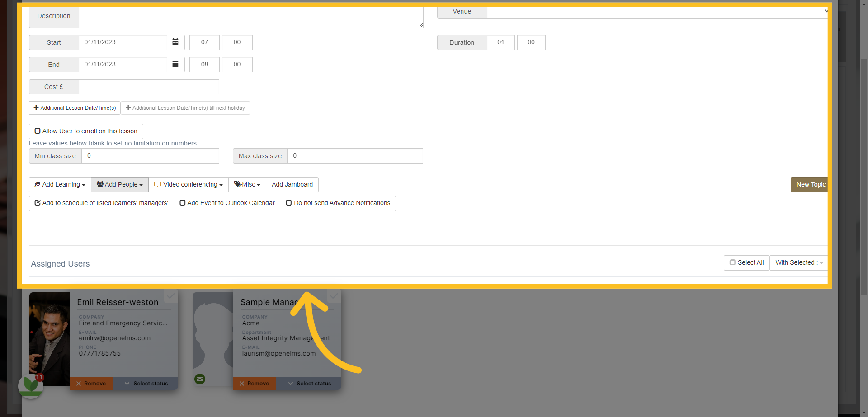Click the New Topic button
Image resolution: width=868 pixels, height=417 pixels.
[x=811, y=184]
